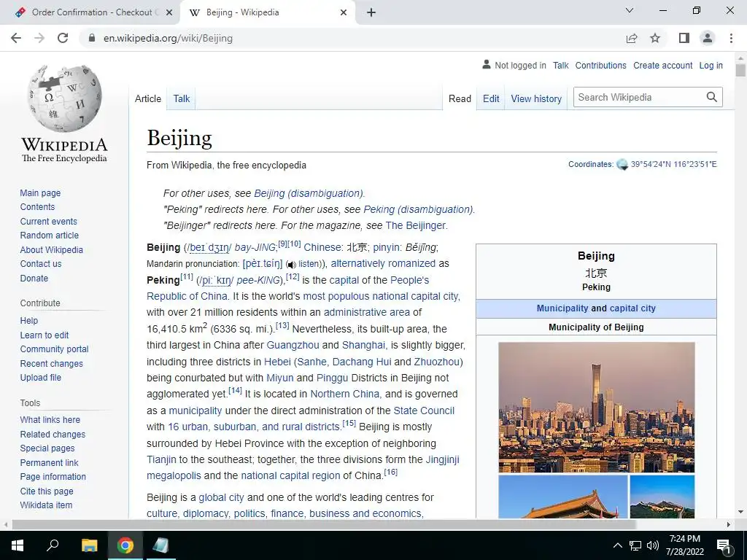Click the Cite this page link
Viewport: 747px width, 560px height.
tap(47, 491)
